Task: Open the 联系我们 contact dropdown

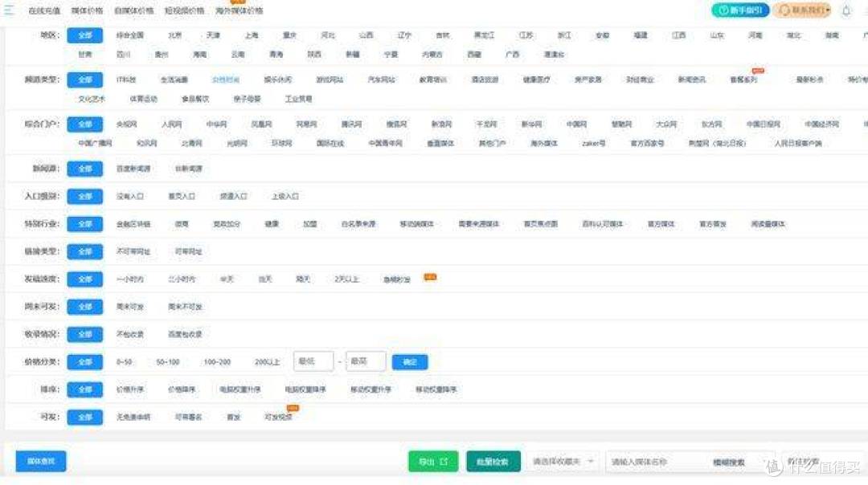Action: tap(802, 10)
